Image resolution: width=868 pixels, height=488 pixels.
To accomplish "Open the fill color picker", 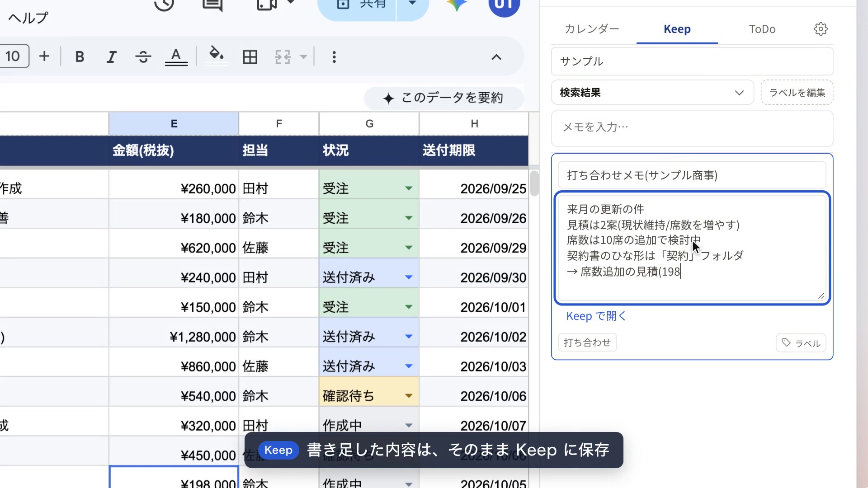I will coord(217,56).
